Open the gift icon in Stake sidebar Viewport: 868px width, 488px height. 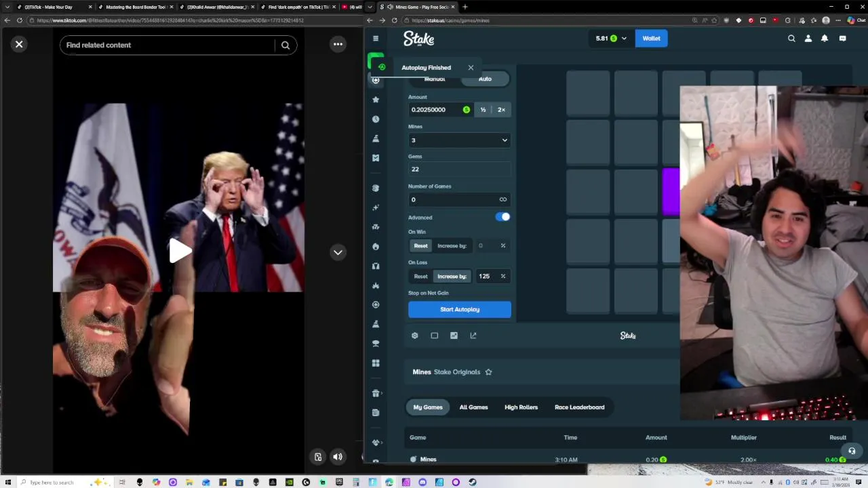click(x=376, y=393)
